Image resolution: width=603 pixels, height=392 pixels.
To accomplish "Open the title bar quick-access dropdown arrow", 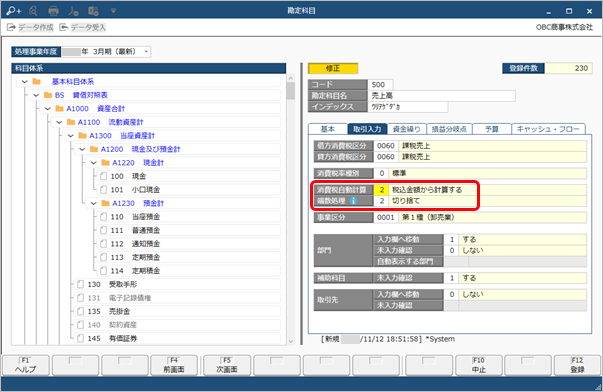I will click(113, 11).
